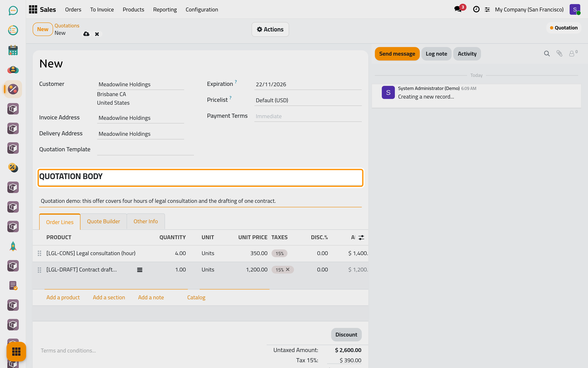This screenshot has height=368, width=588.
Task: Open Pricelist Default (USD) dropdown
Action: click(308, 100)
